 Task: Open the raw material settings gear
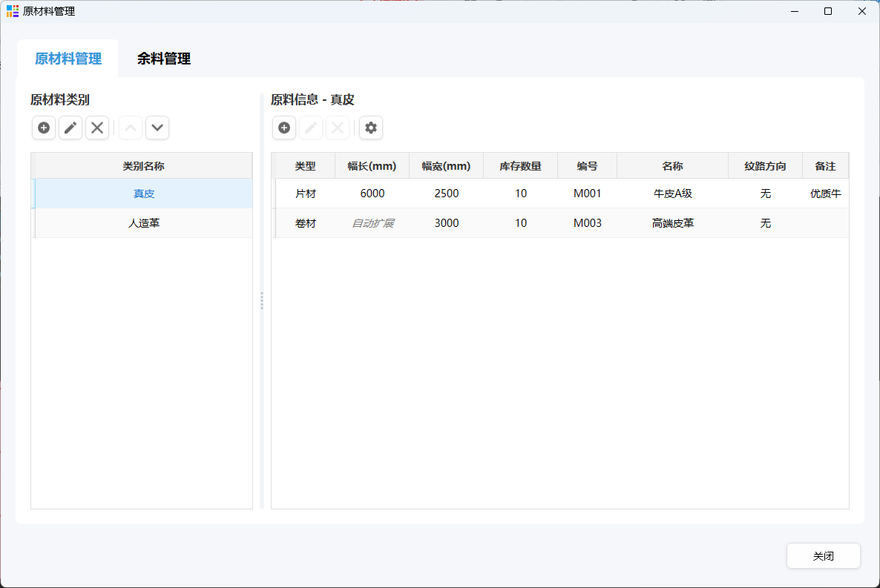pyautogui.click(x=370, y=128)
